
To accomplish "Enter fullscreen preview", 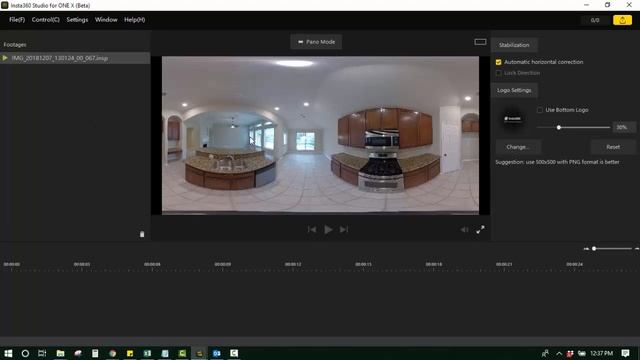I will click(480, 229).
